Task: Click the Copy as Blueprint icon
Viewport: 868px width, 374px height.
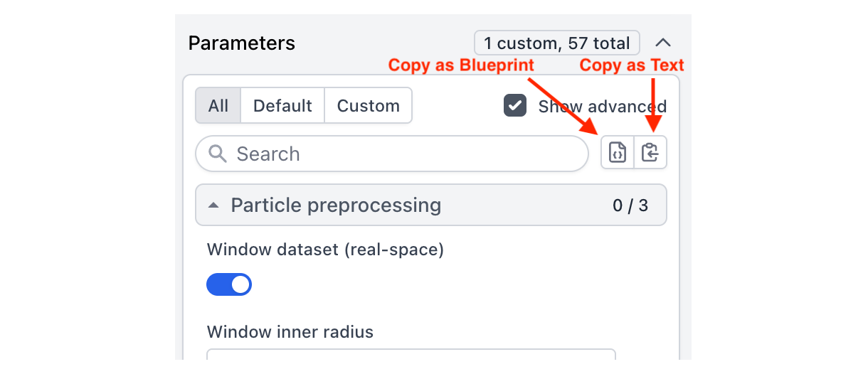Action: (617, 152)
